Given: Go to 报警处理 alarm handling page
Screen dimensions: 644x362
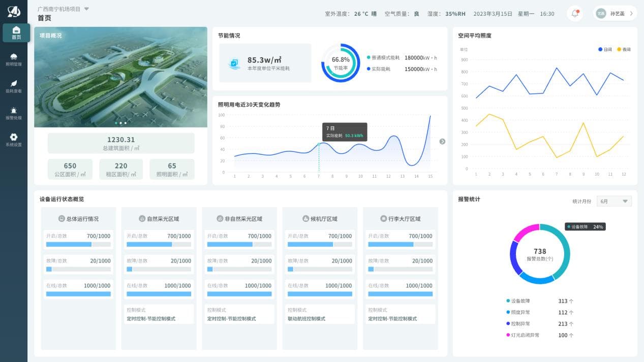Looking at the screenshot, I should (x=14, y=113).
